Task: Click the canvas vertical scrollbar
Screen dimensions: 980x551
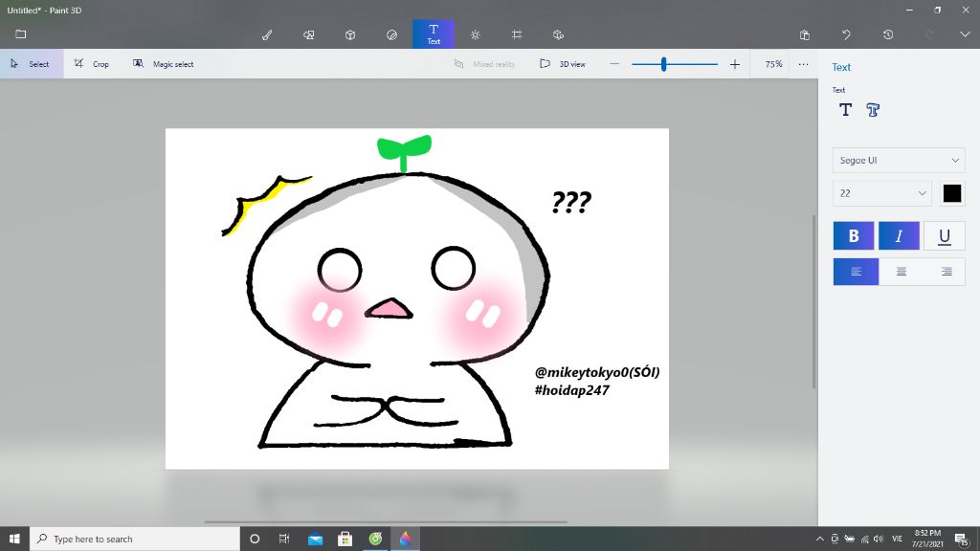Action: pyautogui.click(x=813, y=301)
